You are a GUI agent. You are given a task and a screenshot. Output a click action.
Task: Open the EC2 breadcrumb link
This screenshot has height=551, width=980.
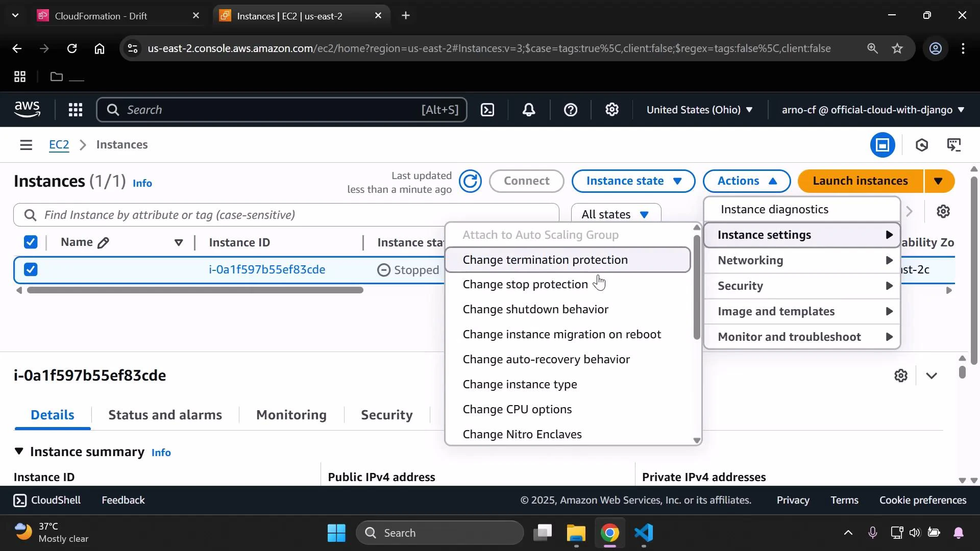click(59, 145)
